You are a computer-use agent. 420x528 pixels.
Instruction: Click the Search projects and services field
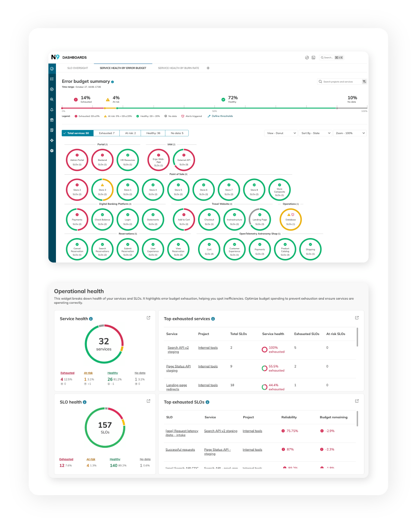339,82
